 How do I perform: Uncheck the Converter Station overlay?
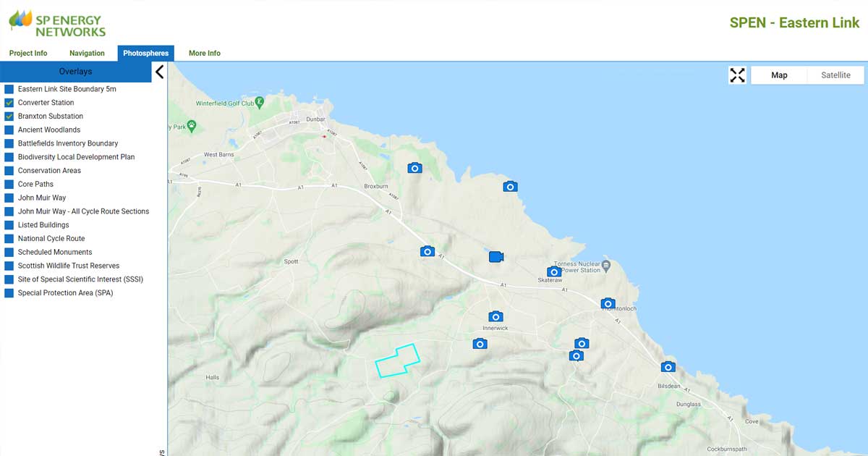9,103
